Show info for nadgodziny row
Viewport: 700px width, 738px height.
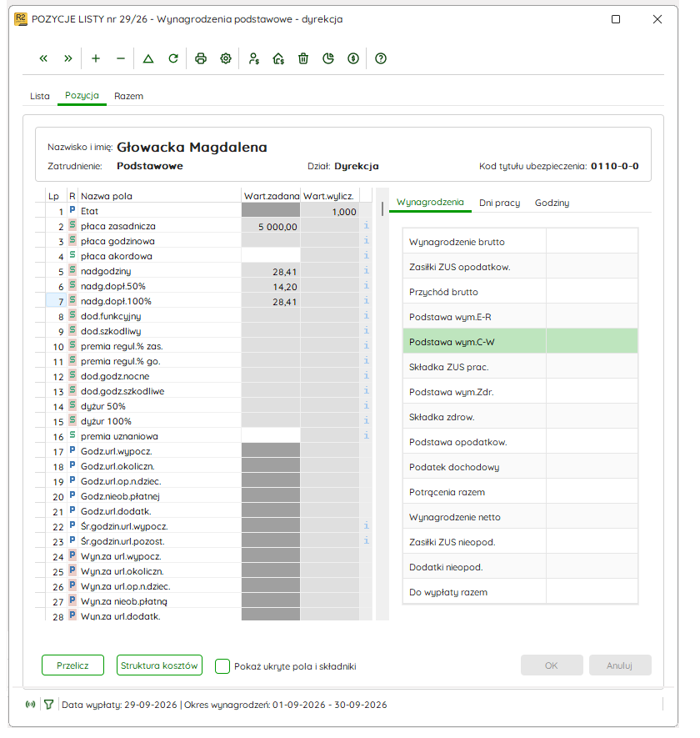pos(367,271)
